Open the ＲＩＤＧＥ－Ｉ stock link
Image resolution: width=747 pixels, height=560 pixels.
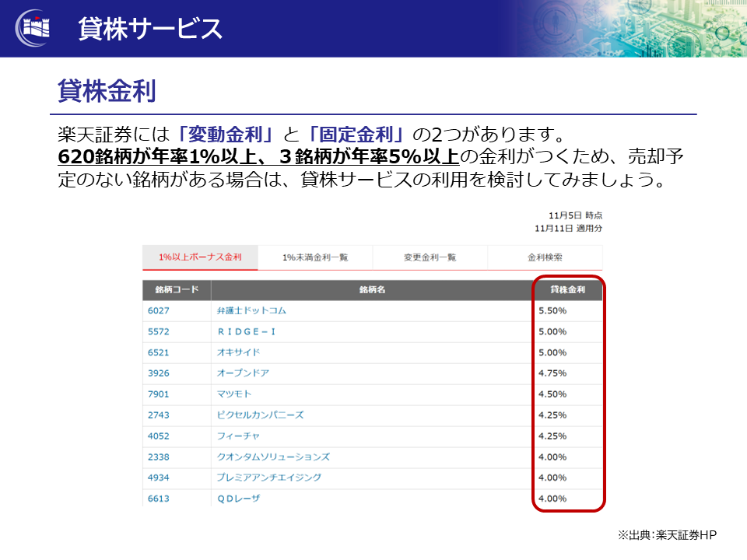[247, 331]
